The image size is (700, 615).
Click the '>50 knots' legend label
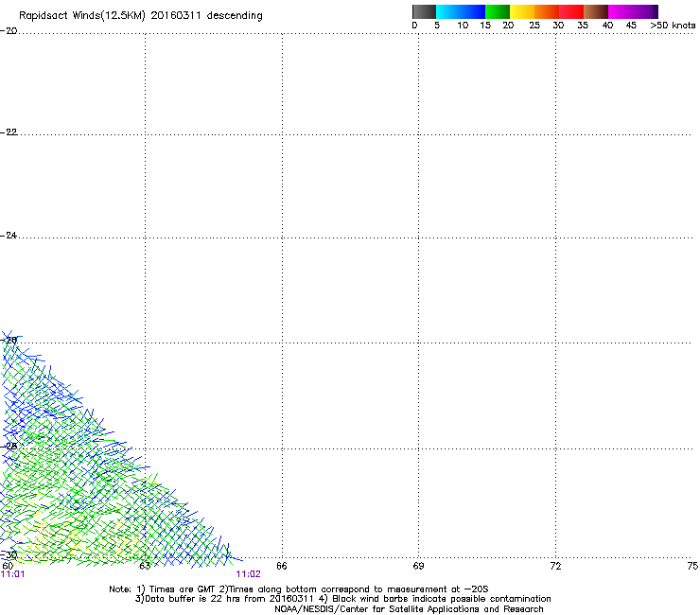click(x=673, y=26)
